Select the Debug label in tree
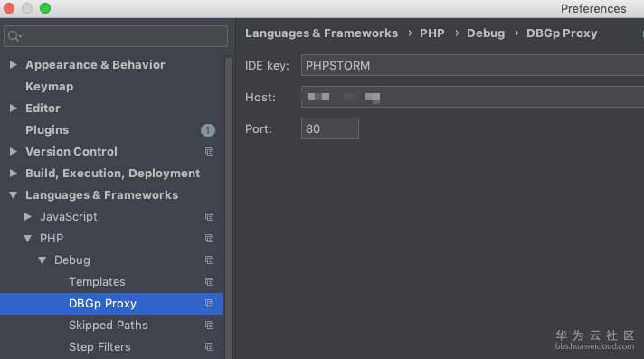Image resolution: width=644 pixels, height=359 pixels. [72, 260]
